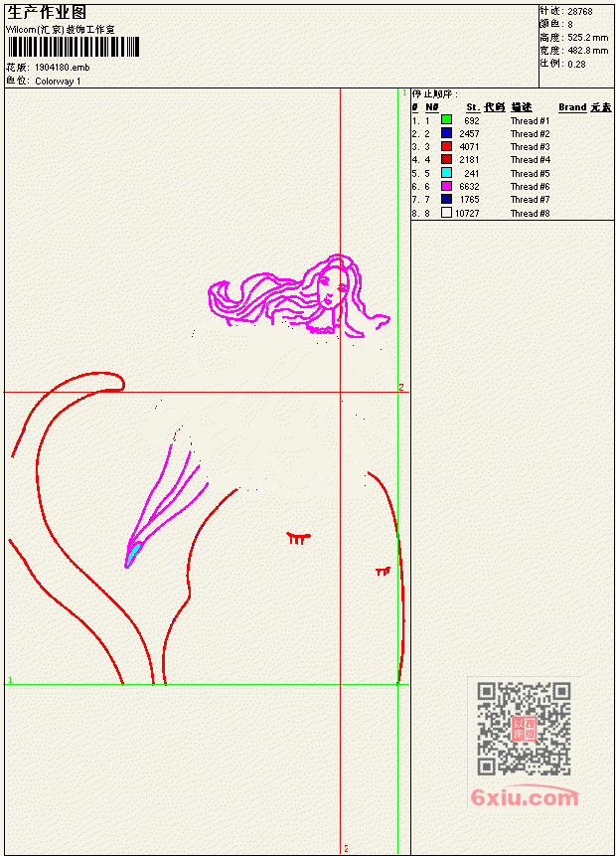Click the 'Thread #7' description
616x856 pixels.
click(530, 200)
